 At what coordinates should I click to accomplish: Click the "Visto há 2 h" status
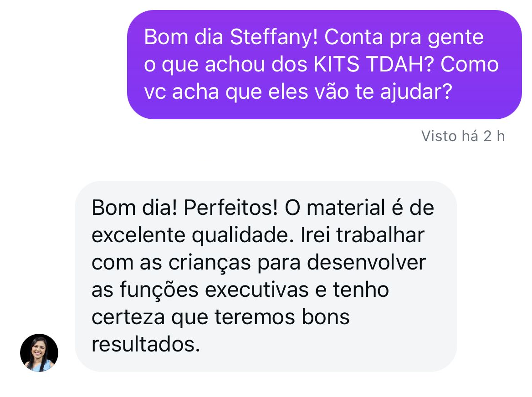click(x=463, y=136)
